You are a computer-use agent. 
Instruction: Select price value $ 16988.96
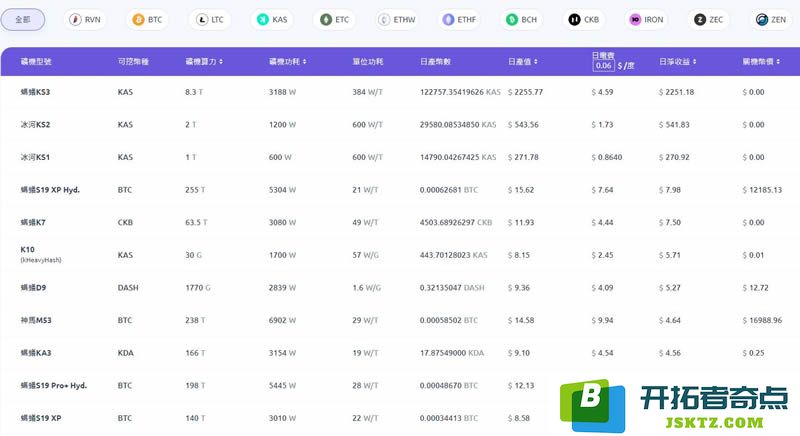(x=762, y=320)
